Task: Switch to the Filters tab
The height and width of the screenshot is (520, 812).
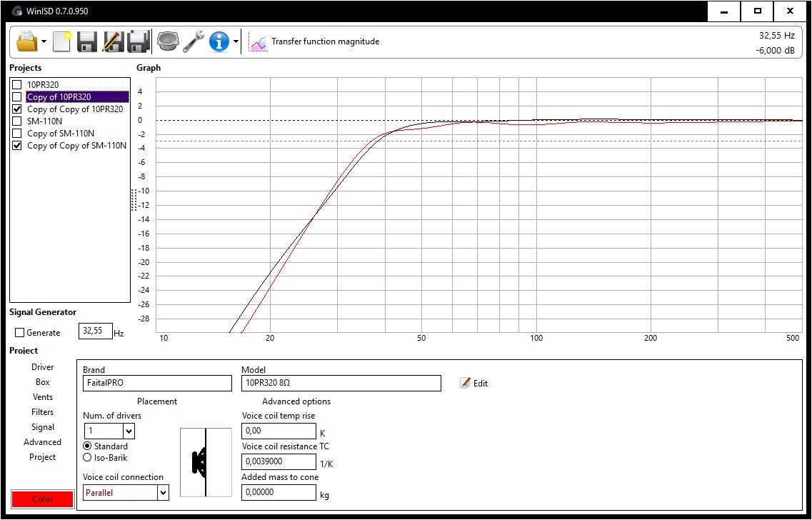Action: 42,411
